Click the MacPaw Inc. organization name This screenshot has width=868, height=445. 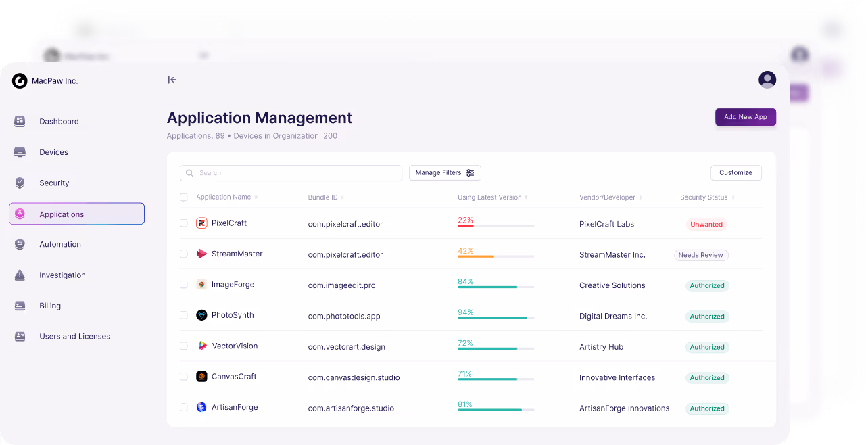click(55, 81)
